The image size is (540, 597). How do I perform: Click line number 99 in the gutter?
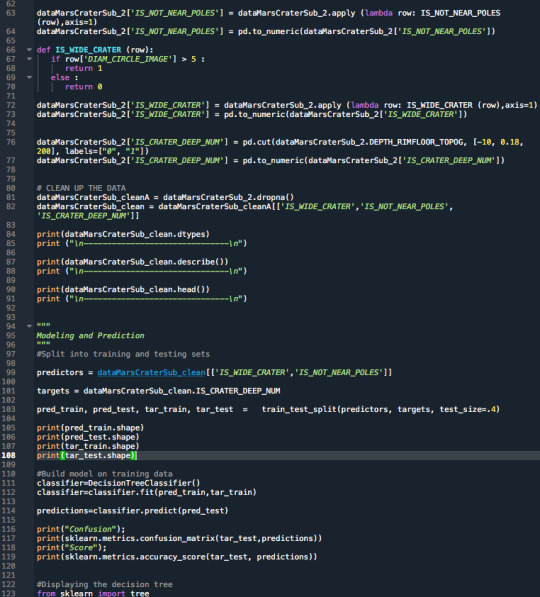(11, 372)
